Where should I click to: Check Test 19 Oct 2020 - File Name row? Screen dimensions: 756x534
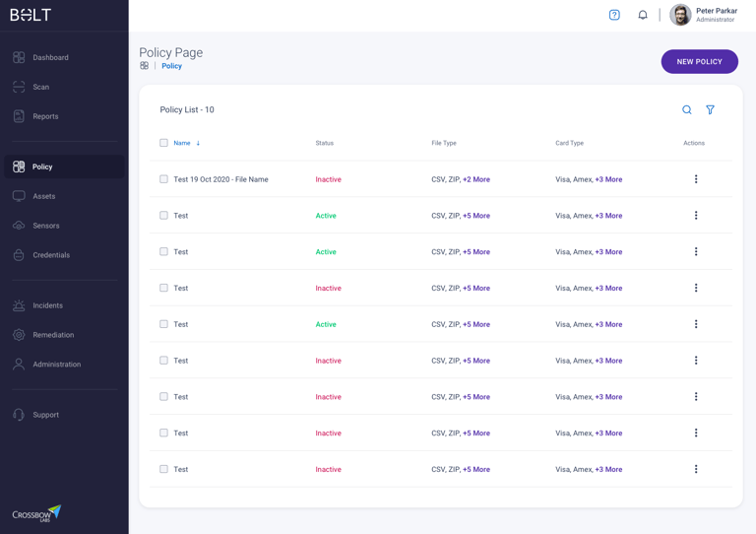(164, 179)
